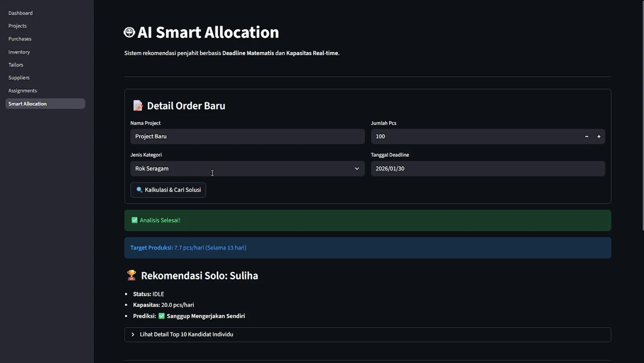Click the green check next to Prediksi
The height and width of the screenshot is (363, 644).
pos(161,316)
